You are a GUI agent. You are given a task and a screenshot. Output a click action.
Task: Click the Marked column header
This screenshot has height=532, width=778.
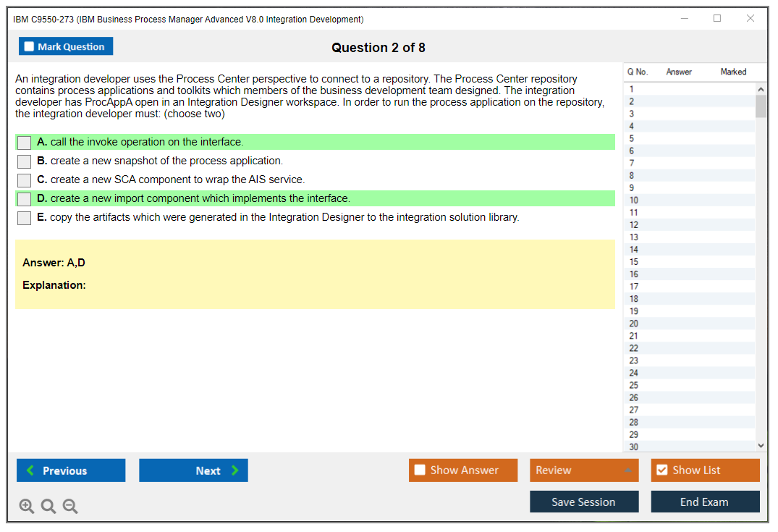(733, 72)
